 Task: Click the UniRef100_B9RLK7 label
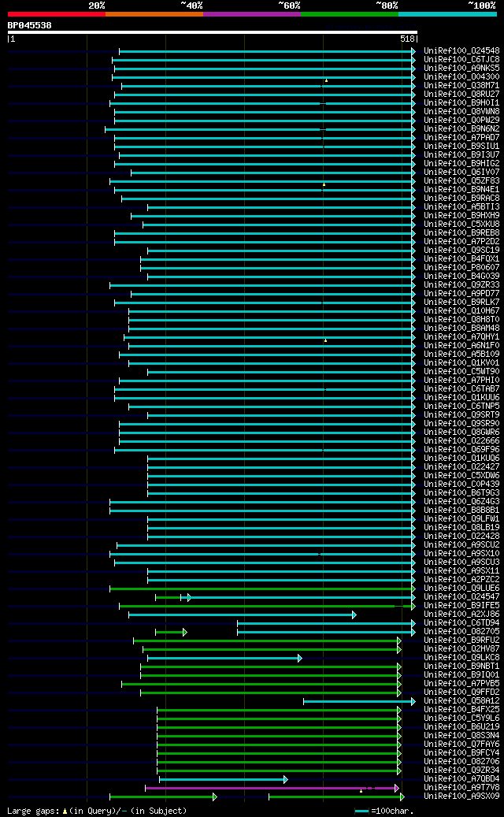click(x=461, y=303)
